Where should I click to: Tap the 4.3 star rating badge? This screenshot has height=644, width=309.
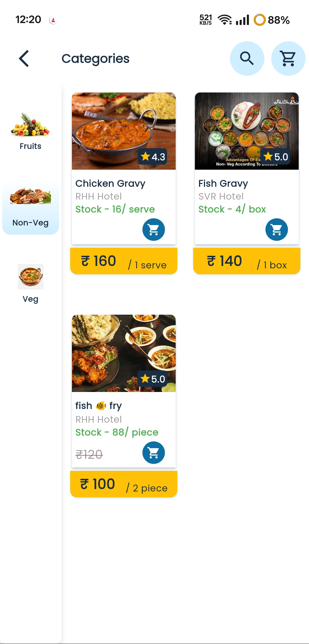[x=153, y=157]
